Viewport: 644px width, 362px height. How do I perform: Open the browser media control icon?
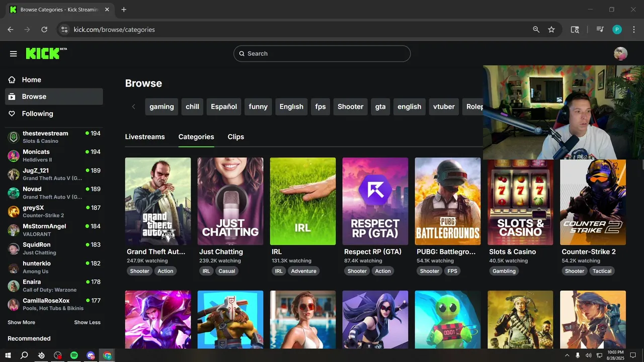point(600,30)
